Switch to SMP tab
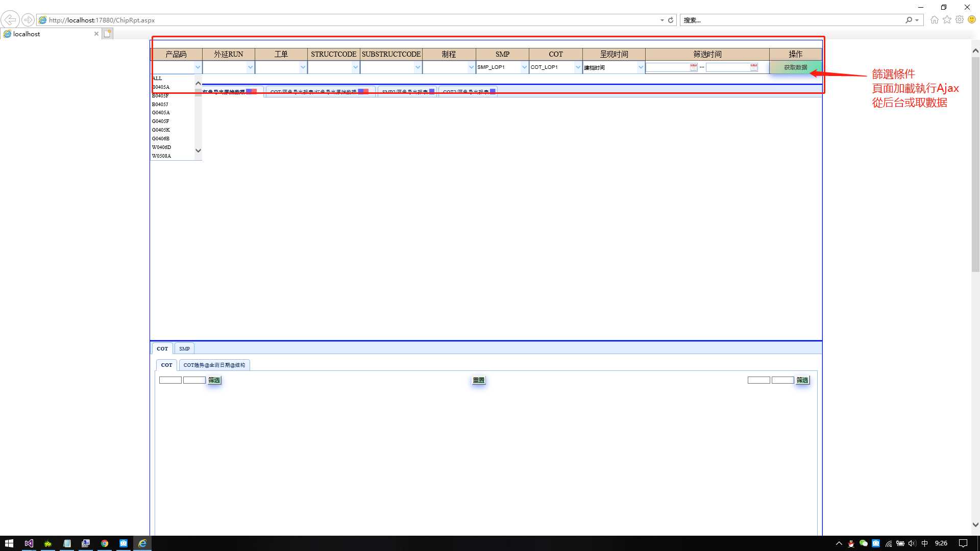The height and width of the screenshot is (551, 980). (184, 348)
